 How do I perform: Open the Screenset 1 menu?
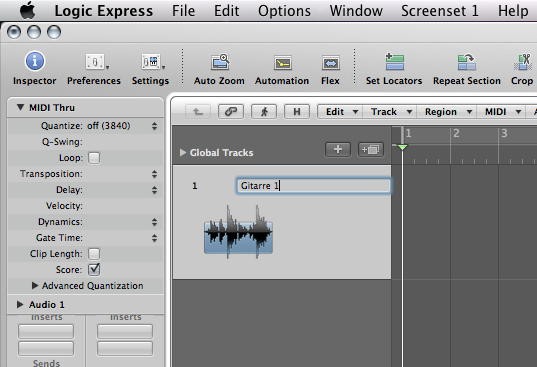point(440,11)
